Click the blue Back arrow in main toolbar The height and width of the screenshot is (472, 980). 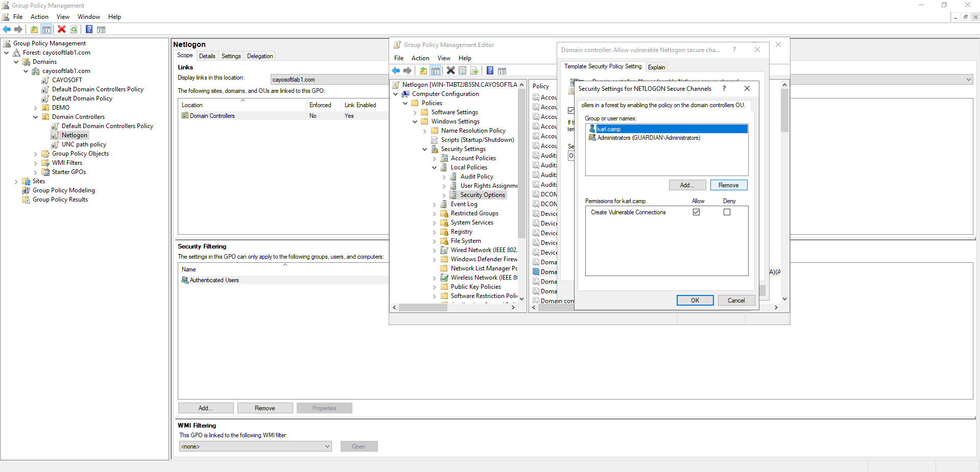tap(7, 30)
